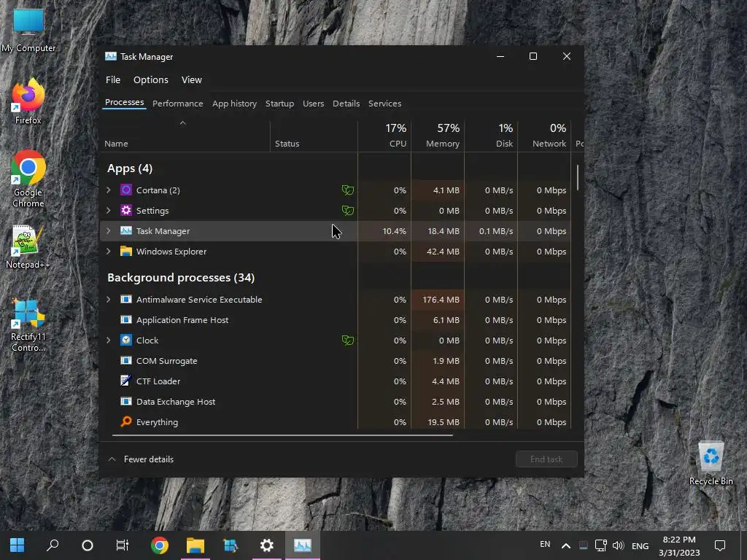Expand the Cortana (2) process group
Image resolution: width=747 pixels, height=560 pixels.
coord(109,190)
